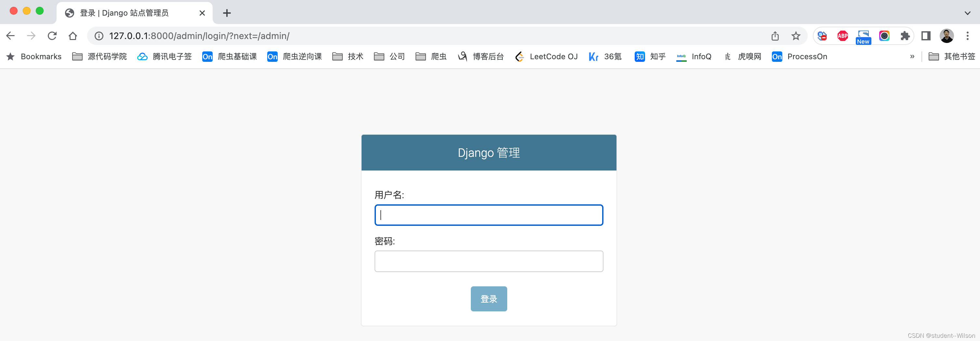The height and width of the screenshot is (341, 980).
Task: Open the 爬虫基础课 bookmark
Action: [x=230, y=57]
